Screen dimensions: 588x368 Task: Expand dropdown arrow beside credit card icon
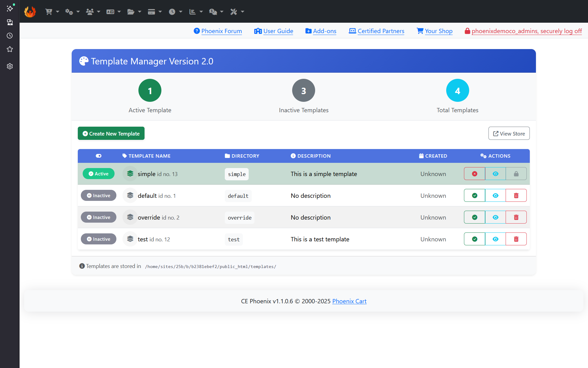point(160,12)
